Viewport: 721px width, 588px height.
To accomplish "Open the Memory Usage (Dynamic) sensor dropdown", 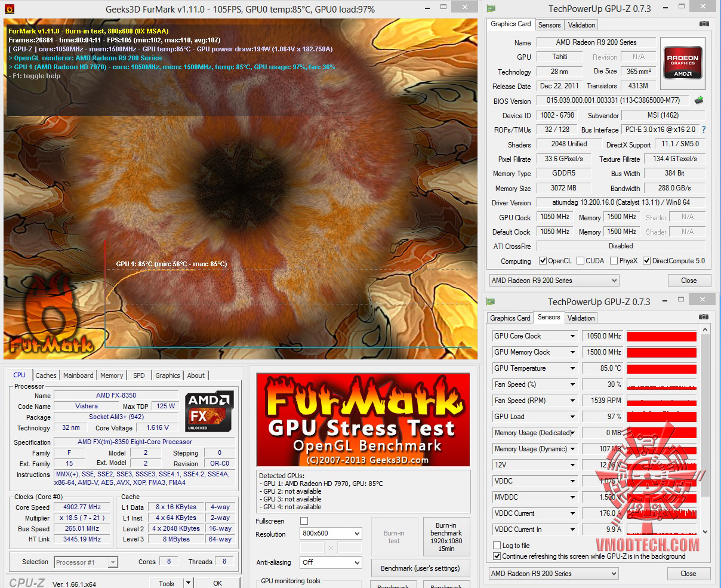I will pos(572,449).
